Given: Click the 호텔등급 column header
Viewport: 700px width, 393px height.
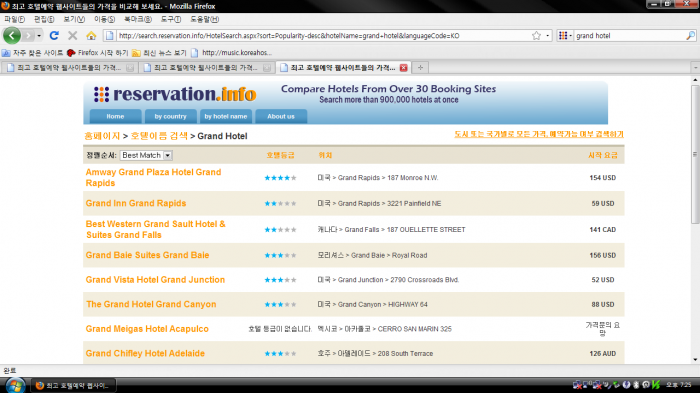Looking at the screenshot, I should pos(280,155).
